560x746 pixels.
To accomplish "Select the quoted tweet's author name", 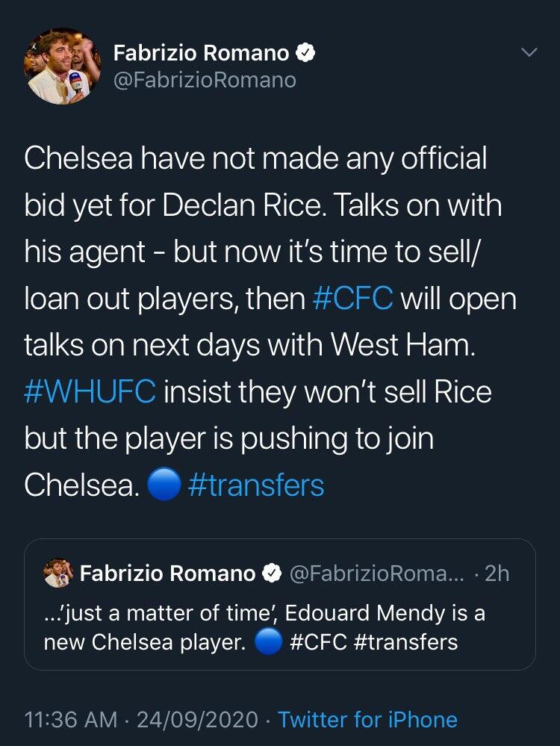I will [167, 574].
